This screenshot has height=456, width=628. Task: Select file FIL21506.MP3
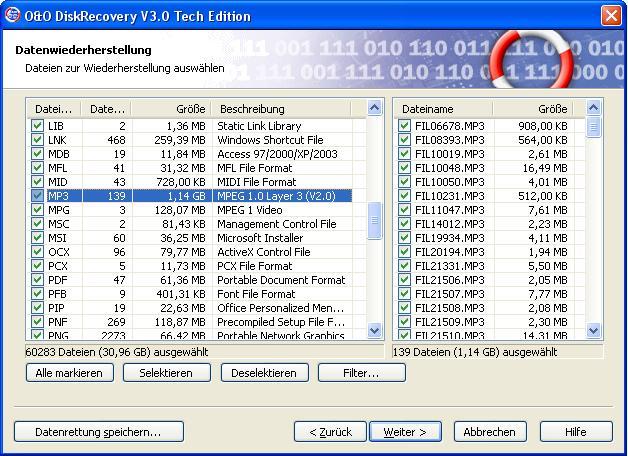coord(450,280)
